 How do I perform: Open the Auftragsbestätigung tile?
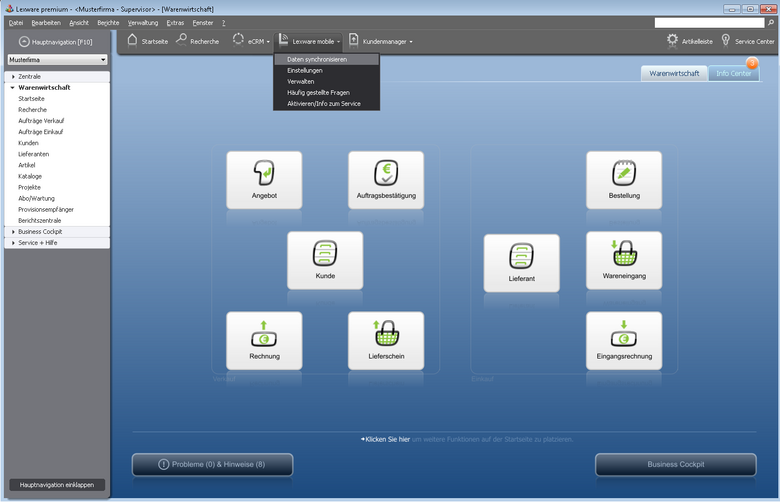click(x=386, y=180)
